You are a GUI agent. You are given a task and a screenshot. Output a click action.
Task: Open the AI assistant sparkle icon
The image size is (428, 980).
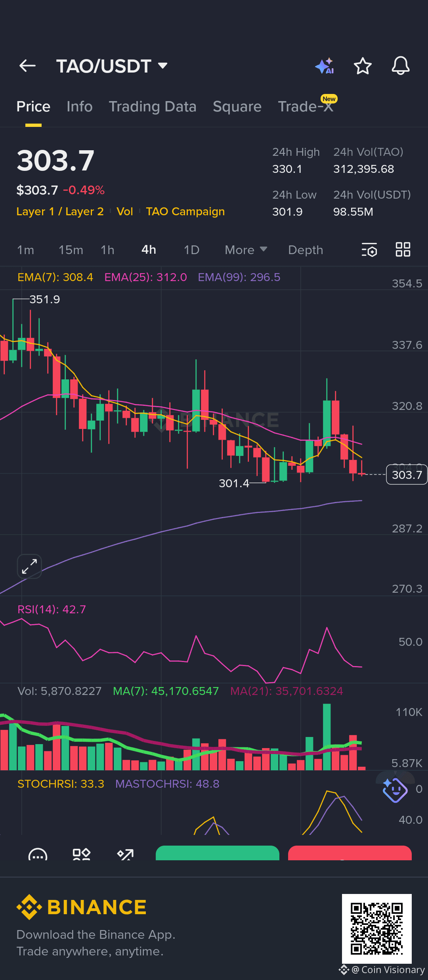tap(325, 66)
